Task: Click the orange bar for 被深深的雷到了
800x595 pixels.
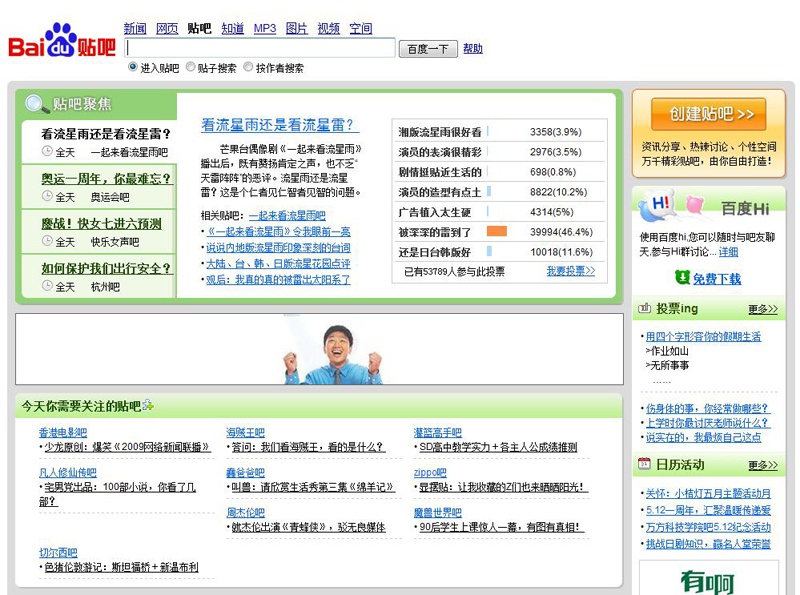Action: 497,231
